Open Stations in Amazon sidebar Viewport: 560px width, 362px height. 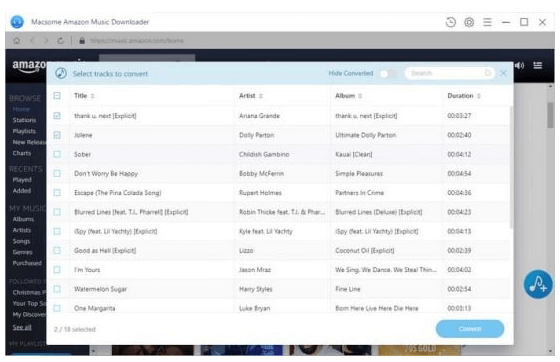tap(24, 120)
